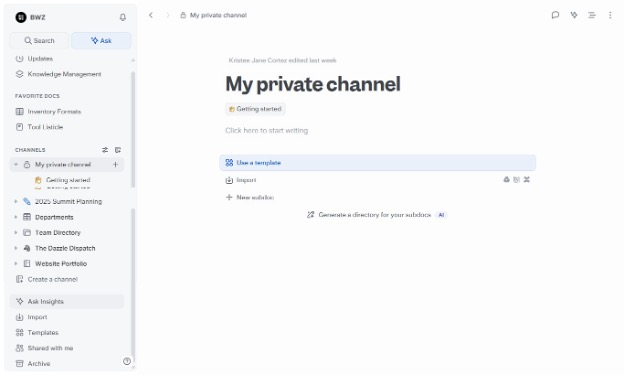This screenshot has height=376, width=624.
Task: Add a doc with My private channel plus
Action: [x=115, y=164]
